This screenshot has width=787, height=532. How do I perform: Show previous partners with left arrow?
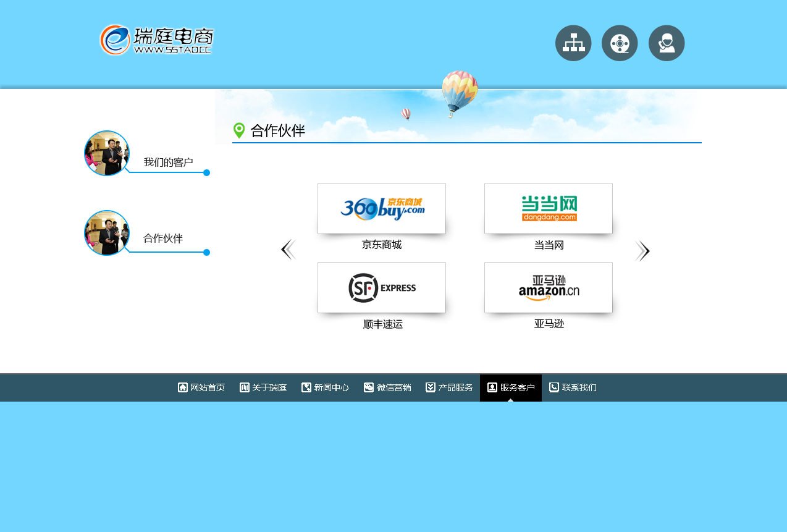(x=288, y=250)
